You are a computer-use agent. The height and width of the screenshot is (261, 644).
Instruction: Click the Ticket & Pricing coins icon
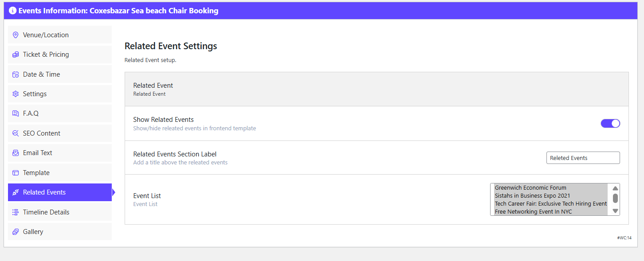pyautogui.click(x=16, y=55)
